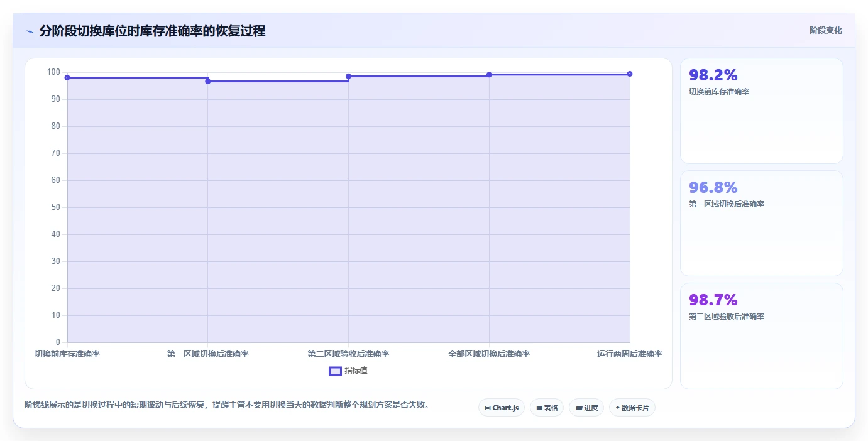Image resolution: width=868 pixels, height=441 pixels.
Task: Select the 表格 tag chip
Action: pos(546,408)
